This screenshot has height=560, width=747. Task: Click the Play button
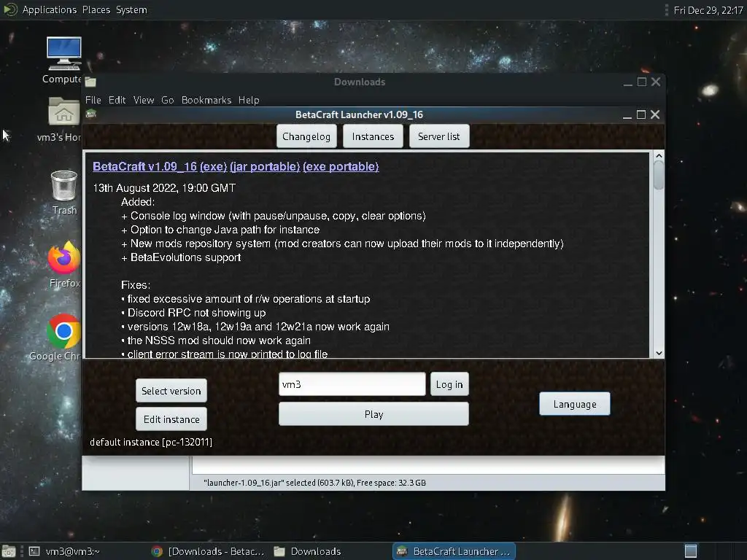pyautogui.click(x=373, y=414)
